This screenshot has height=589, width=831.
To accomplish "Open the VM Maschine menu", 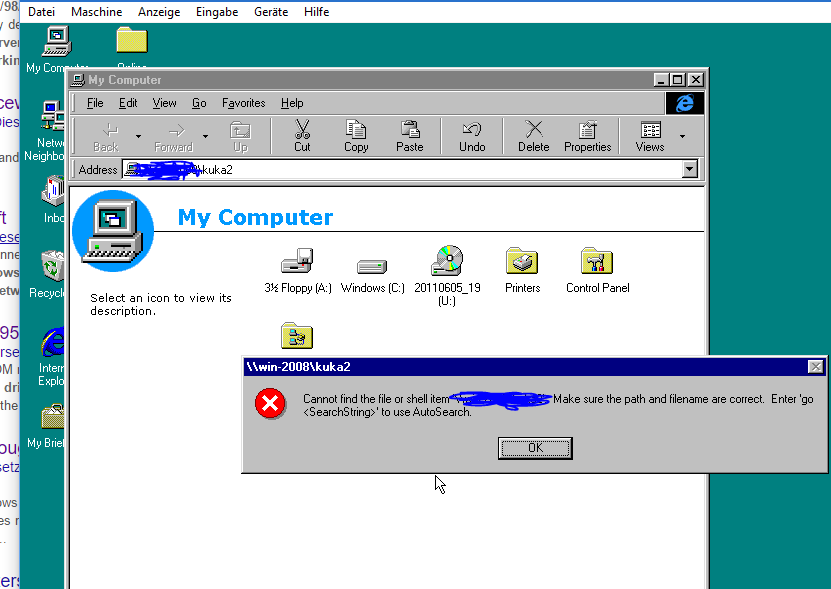I will tap(96, 12).
